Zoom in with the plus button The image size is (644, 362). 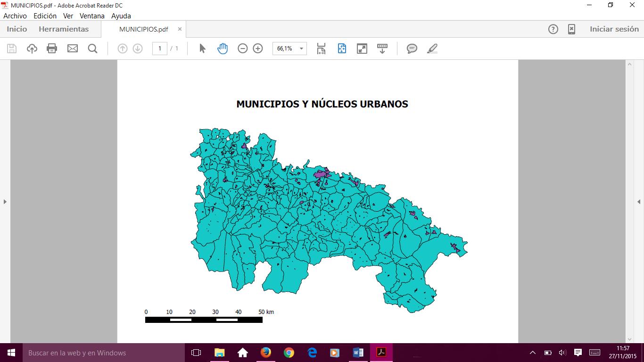(x=258, y=49)
